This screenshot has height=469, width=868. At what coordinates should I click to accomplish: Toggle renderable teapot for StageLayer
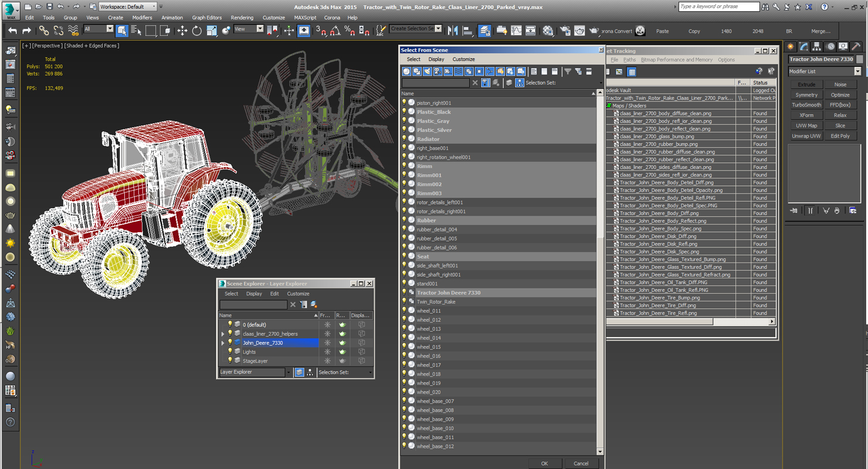(x=343, y=361)
